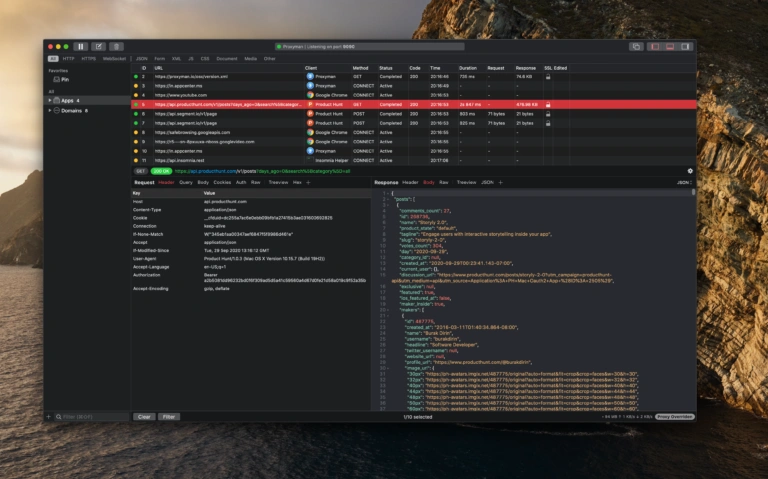The height and width of the screenshot is (479, 768).
Task: Expand the Apps tree item
Action: [x=49, y=100]
